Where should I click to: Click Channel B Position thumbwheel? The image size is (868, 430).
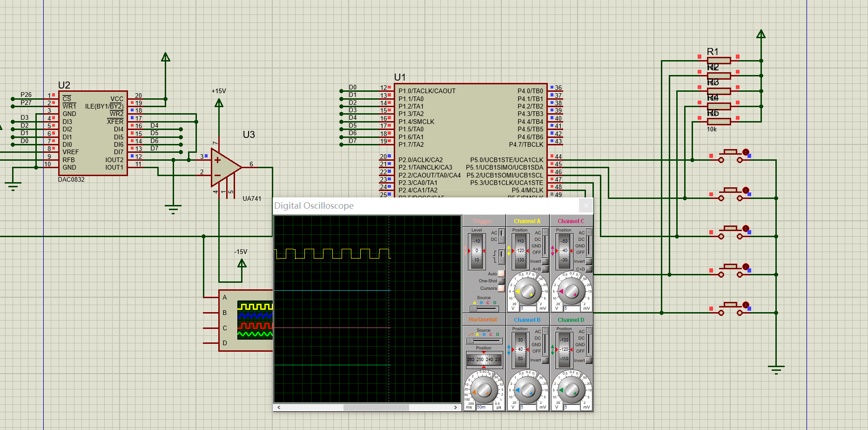tap(520, 350)
